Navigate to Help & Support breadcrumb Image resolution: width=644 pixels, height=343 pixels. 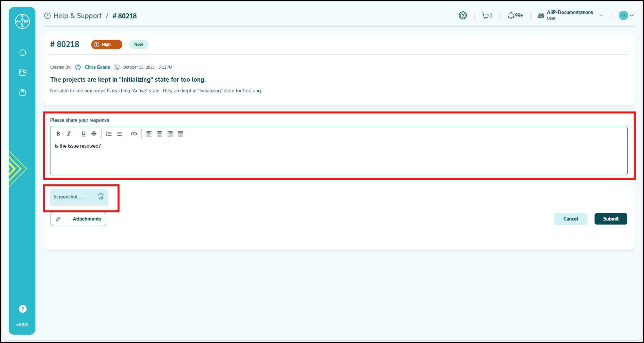pyautogui.click(x=78, y=15)
